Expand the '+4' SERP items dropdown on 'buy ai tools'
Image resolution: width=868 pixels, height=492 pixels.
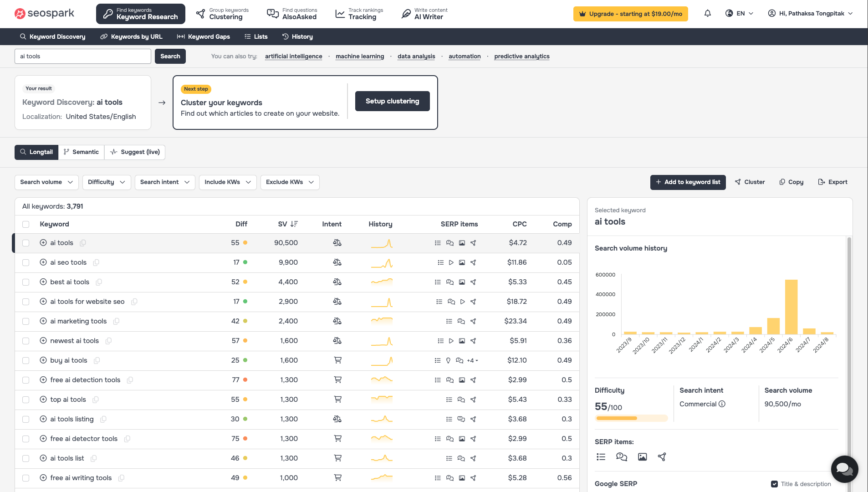point(472,360)
